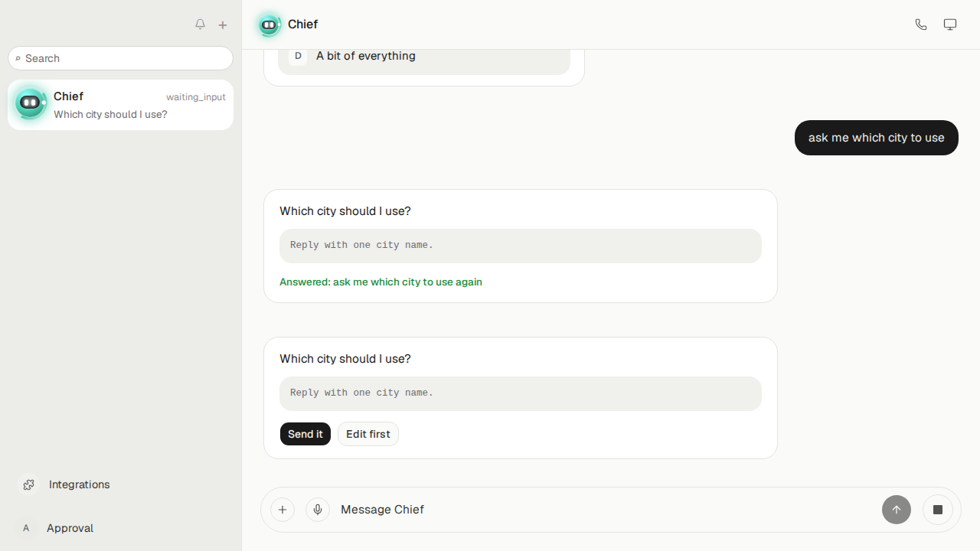Open the notifications bell icon
The width and height of the screenshot is (980, 551).
click(200, 24)
